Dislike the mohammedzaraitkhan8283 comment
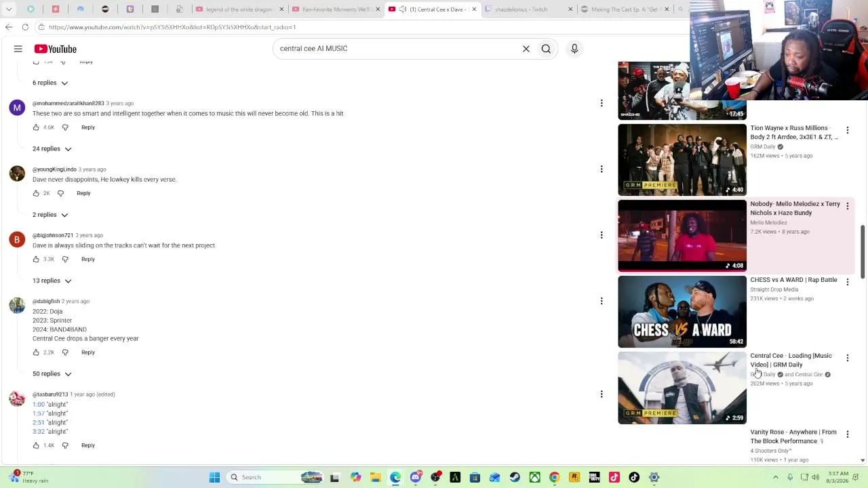This screenshot has height=488, width=868. point(65,127)
